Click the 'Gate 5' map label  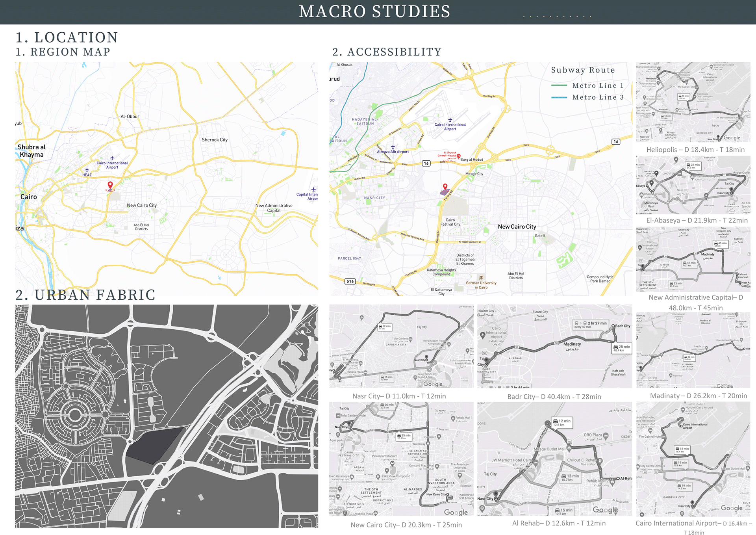pyautogui.click(x=540, y=236)
